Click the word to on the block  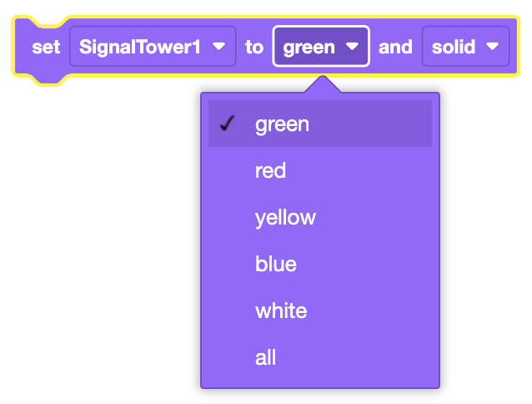253,47
